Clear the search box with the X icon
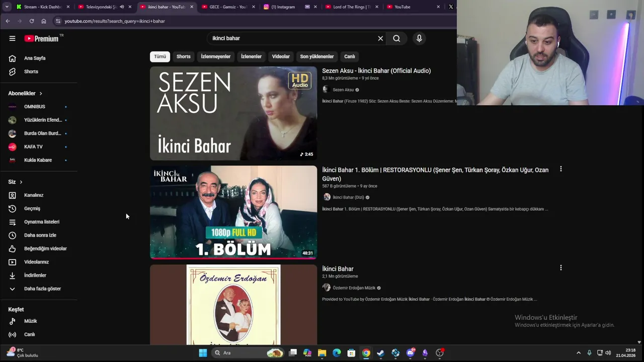 380,38
